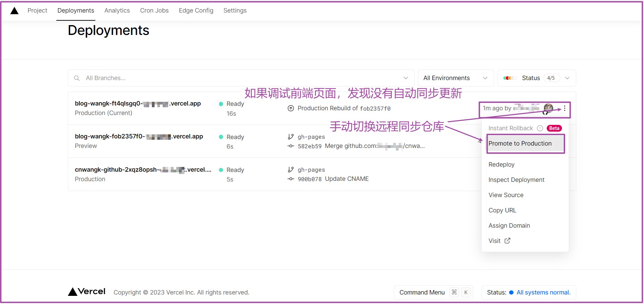Expand the All Branches dropdown chevron
The width and height of the screenshot is (644, 304).
point(406,78)
